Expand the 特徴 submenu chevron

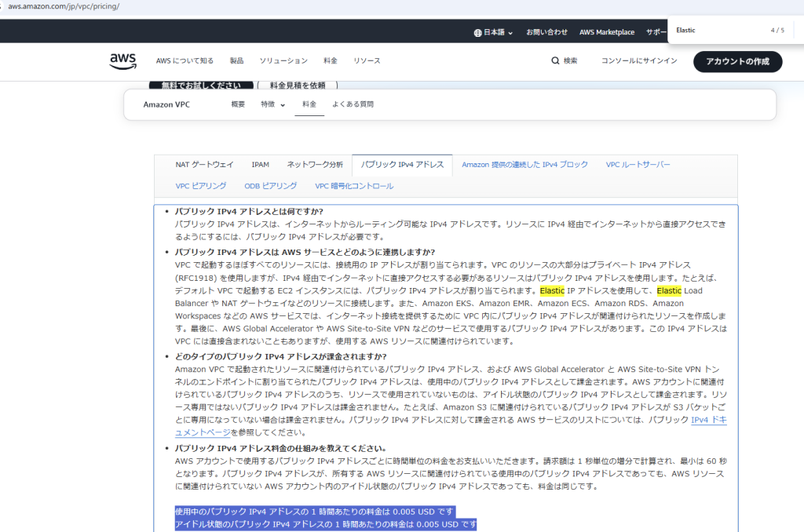click(283, 104)
